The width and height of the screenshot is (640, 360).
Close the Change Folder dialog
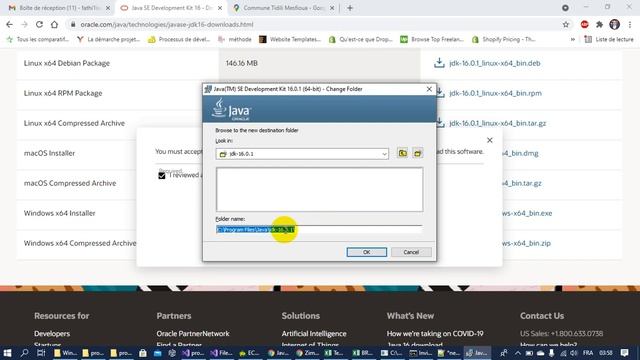pos(429,89)
